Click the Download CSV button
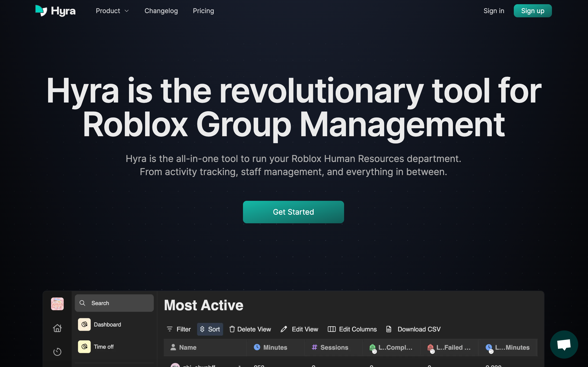 [x=413, y=329]
